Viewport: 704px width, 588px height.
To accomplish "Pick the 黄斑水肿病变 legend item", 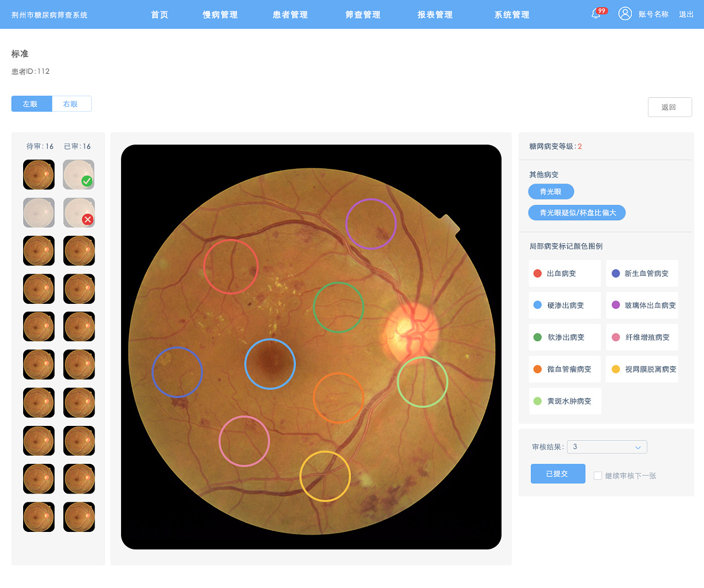I will [x=565, y=401].
